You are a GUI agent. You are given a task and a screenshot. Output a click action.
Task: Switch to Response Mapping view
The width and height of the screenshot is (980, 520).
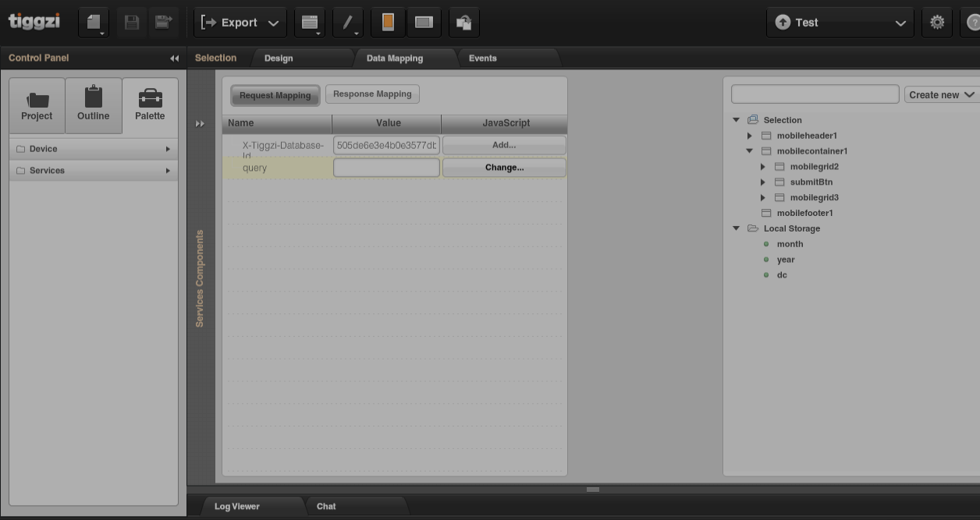[372, 94]
